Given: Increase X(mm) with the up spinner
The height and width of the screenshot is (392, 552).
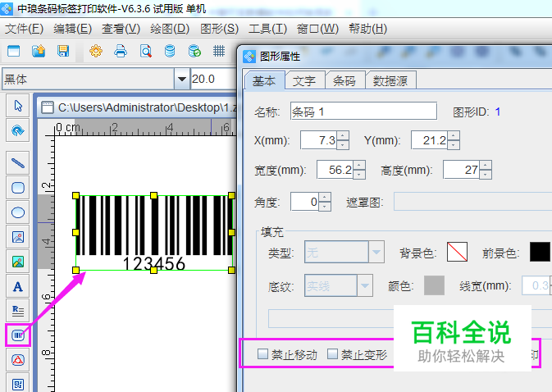Looking at the screenshot, I should (343, 135).
